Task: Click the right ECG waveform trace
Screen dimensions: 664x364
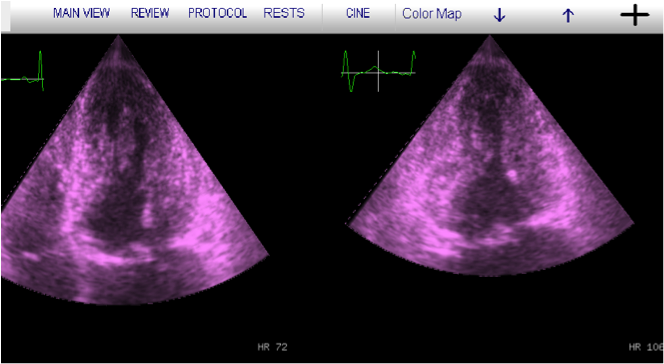Action: [x=378, y=71]
